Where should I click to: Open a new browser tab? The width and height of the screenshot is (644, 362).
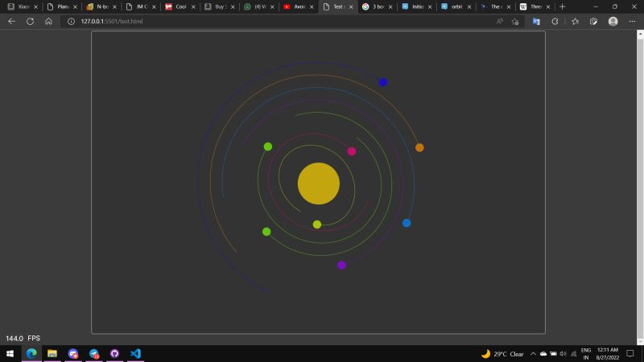tap(562, 6)
